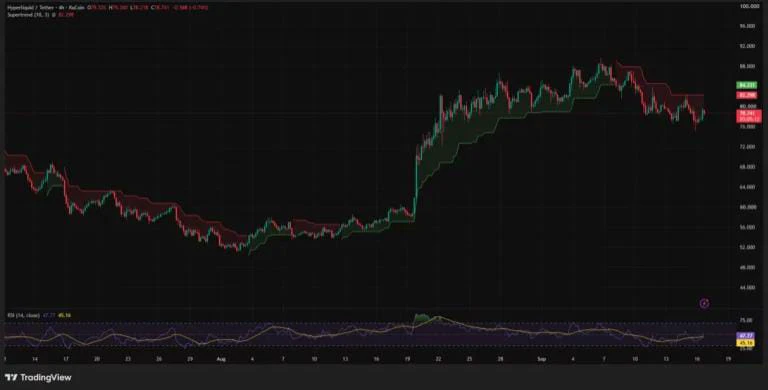Click the 17 date label on time axis
Image resolution: width=768 pixels, height=390 pixels.
click(66, 359)
